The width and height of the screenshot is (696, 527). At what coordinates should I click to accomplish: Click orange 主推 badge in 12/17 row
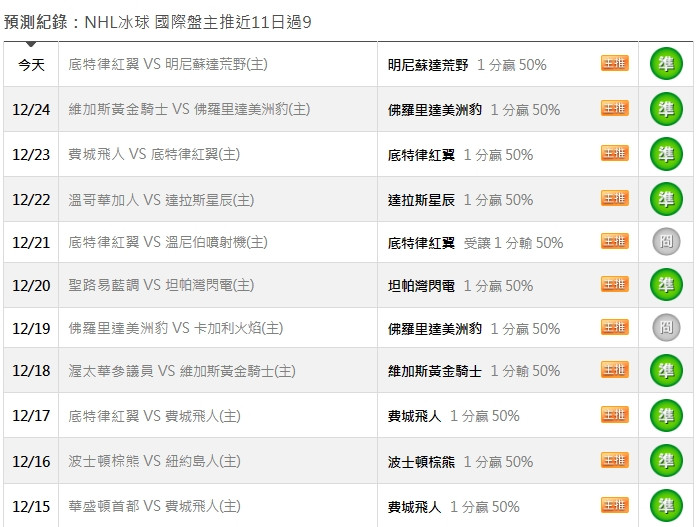615,415
